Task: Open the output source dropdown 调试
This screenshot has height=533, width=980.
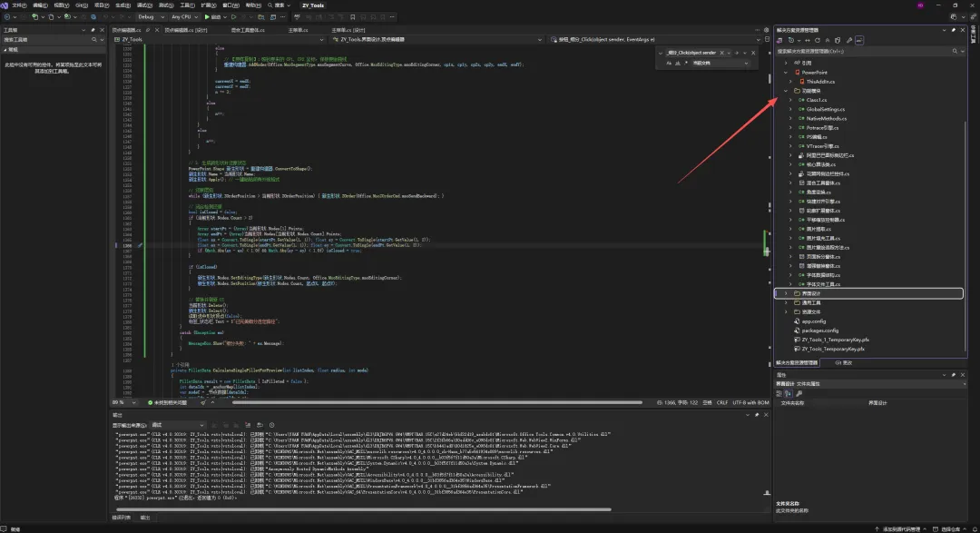Action: click(177, 425)
